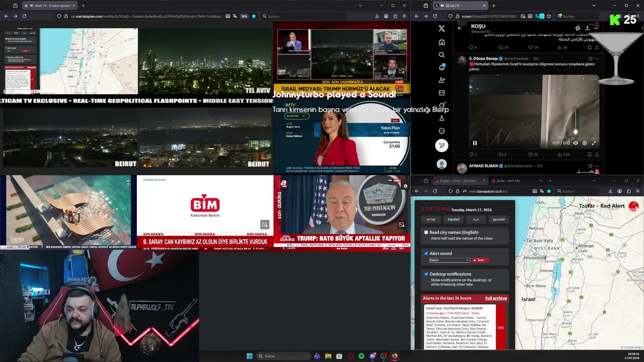Open video settings gear in X player
The width and height of the screenshot is (644, 362).
[x=584, y=143]
